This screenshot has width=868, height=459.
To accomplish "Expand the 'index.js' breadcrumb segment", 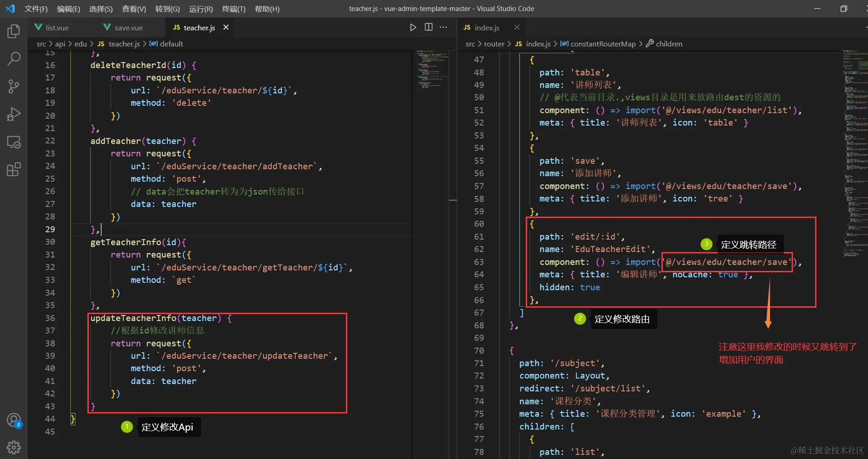I will click(x=533, y=44).
